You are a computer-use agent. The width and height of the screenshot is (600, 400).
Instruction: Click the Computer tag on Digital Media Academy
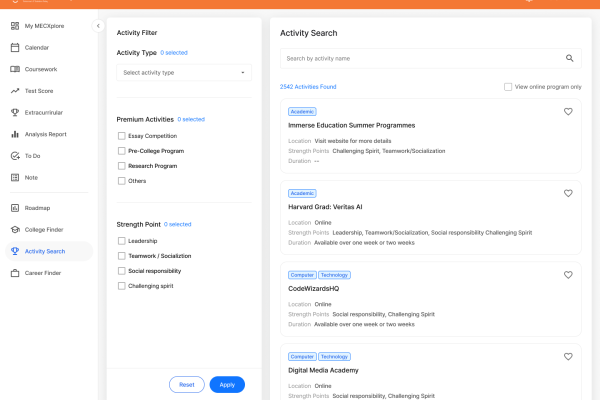point(302,357)
